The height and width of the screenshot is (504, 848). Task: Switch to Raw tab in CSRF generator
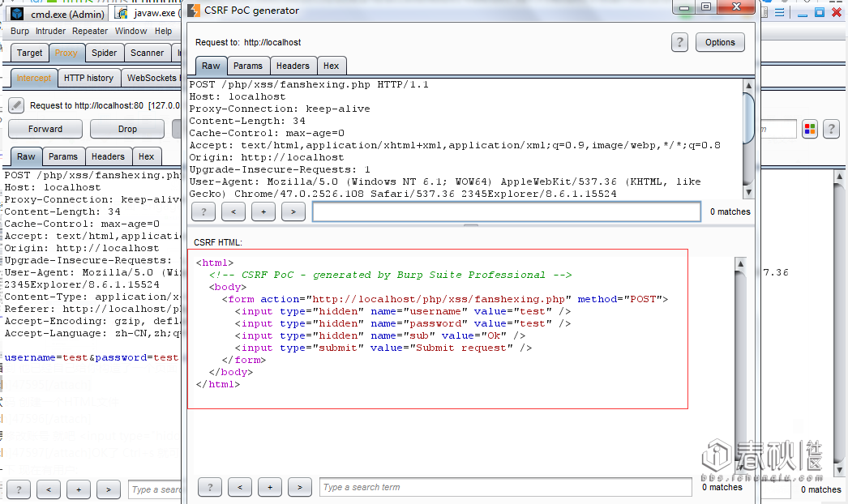point(211,66)
